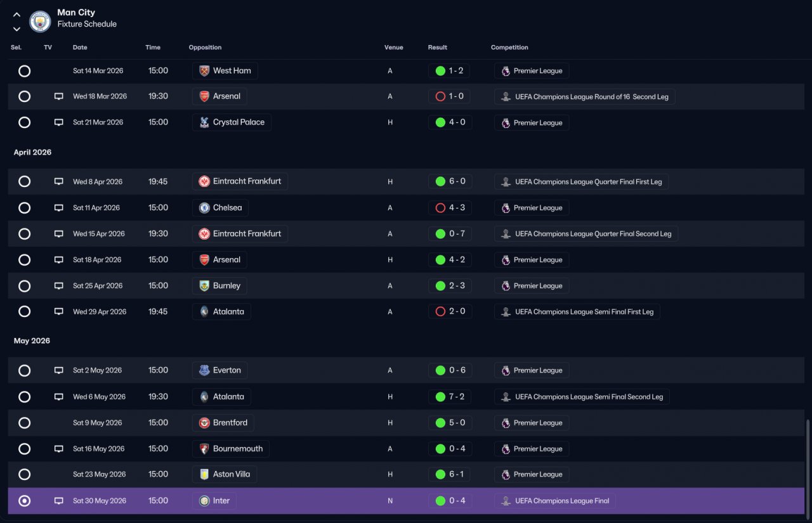This screenshot has height=523, width=812.
Task: Click the red loss indicator for Chelsea 4-3
Action: pyautogui.click(x=440, y=208)
